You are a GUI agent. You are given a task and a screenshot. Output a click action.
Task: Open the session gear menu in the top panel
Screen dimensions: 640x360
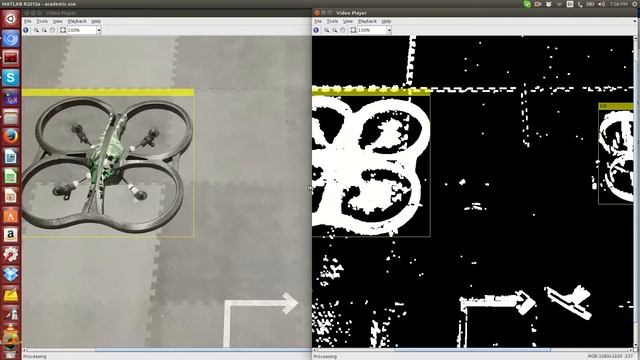click(636, 4)
